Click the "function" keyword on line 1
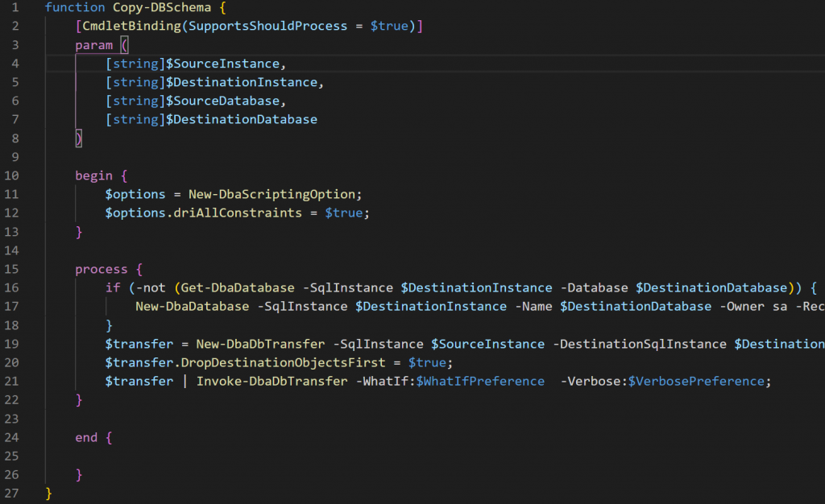Image resolution: width=825 pixels, height=504 pixels. 75,7
